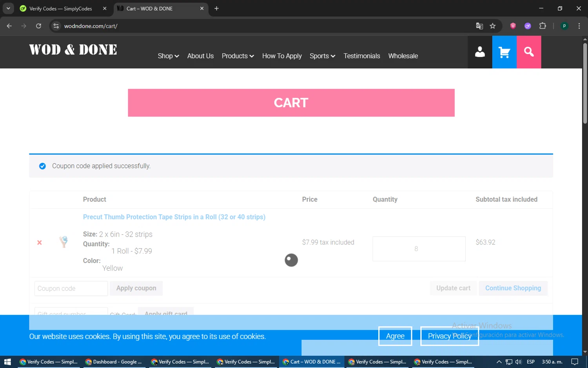Open the purple round extension icon

[x=528, y=26]
